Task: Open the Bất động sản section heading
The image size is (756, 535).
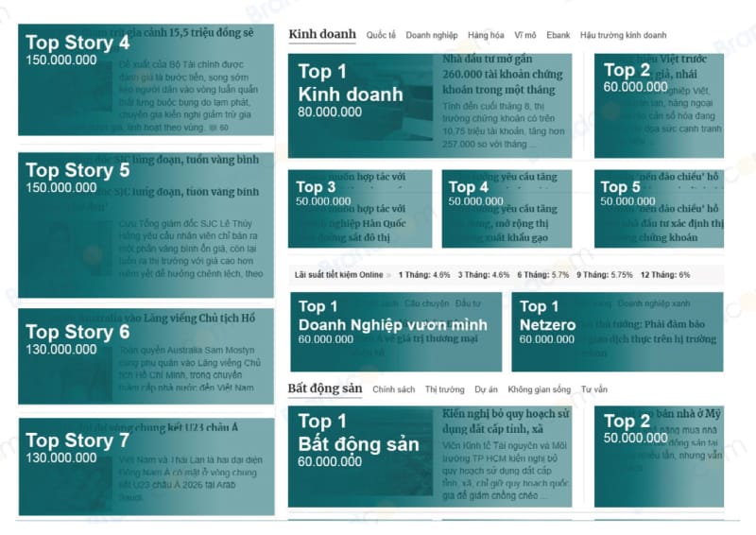Action: [324, 388]
